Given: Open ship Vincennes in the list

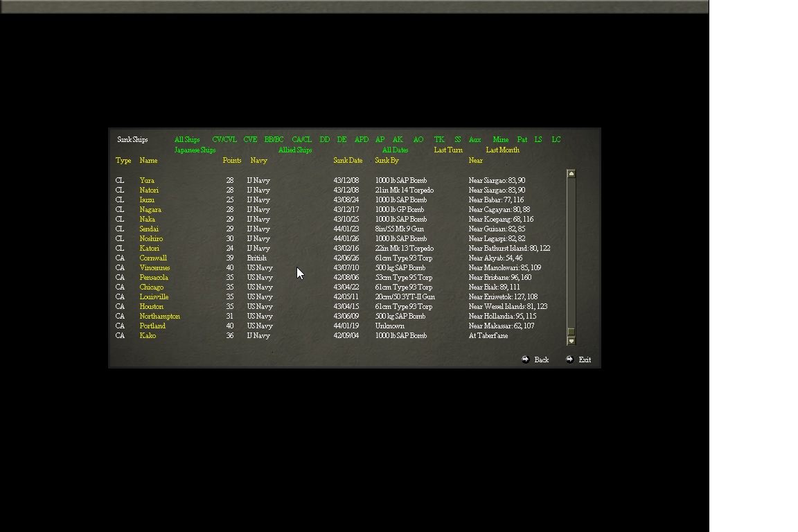Looking at the screenshot, I should pyautogui.click(x=154, y=268).
